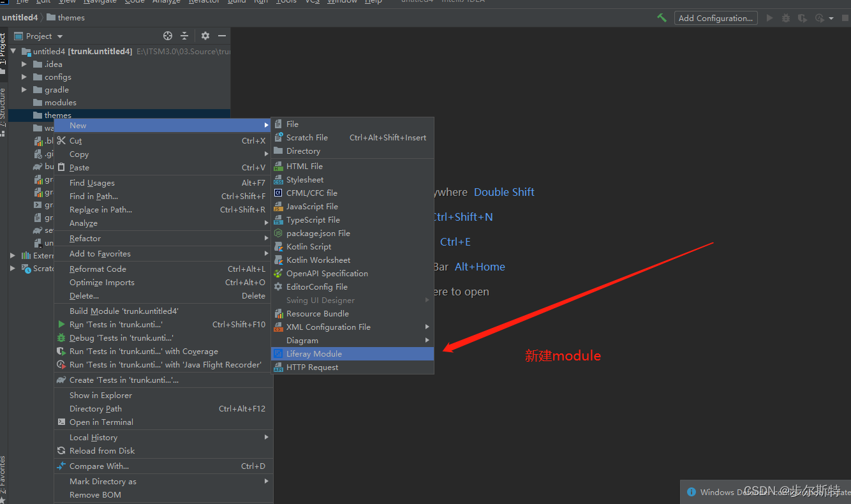Expand the configs folder
The height and width of the screenshot is (504, 851).
pyautogui.click(x=24, y=77)
